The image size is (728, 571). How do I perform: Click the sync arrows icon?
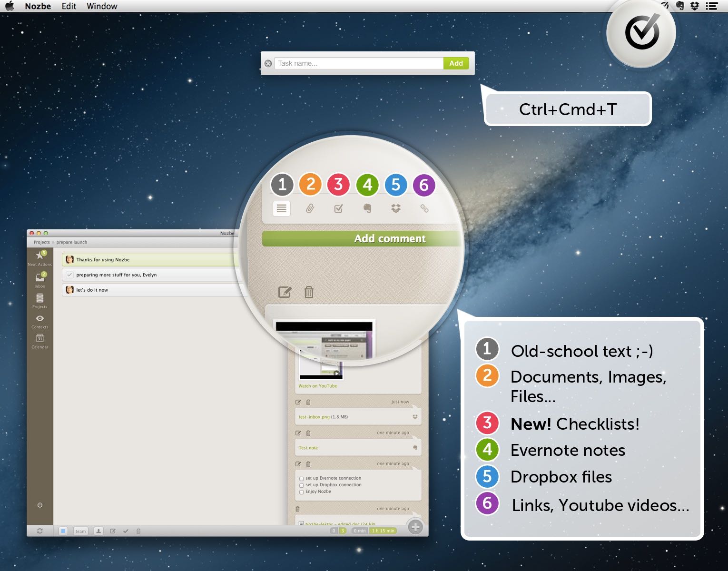[40, 531]
